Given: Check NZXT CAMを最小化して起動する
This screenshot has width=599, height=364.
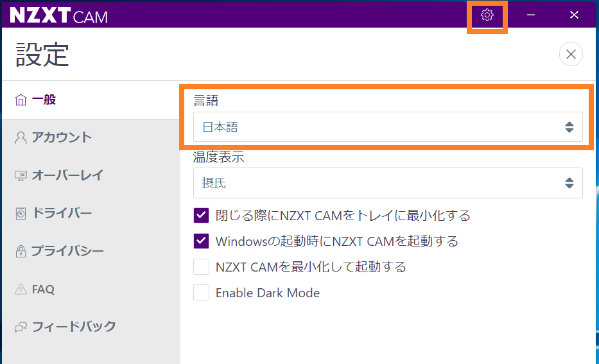Looking at the screenshot, I should pyautogui.click(x=201, y=266).
